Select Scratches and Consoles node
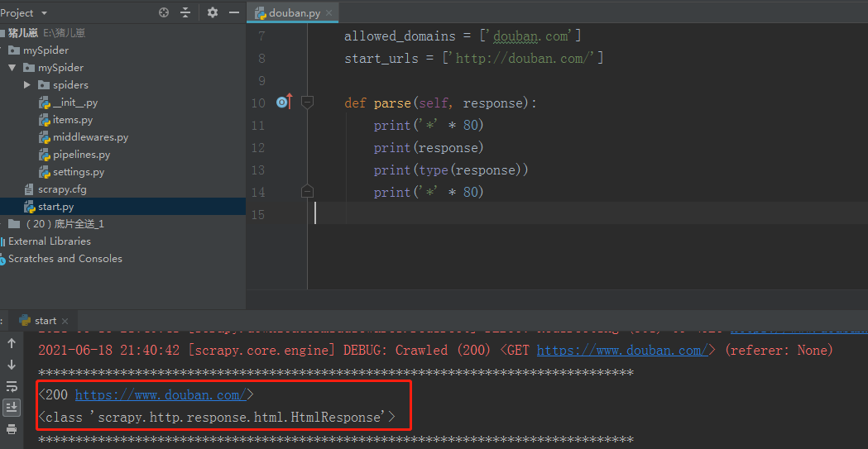This screenshot has height=449, width=868. pos(65,259)
